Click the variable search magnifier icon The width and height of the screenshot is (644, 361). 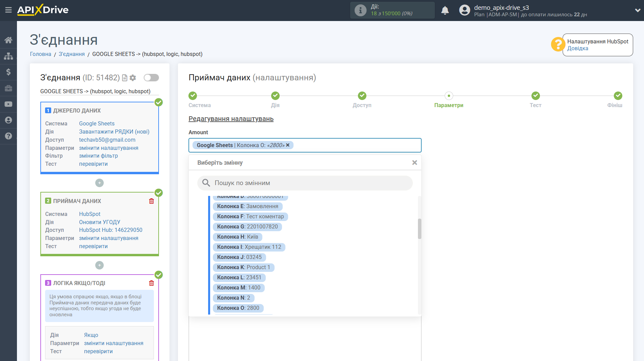point(206,183)
